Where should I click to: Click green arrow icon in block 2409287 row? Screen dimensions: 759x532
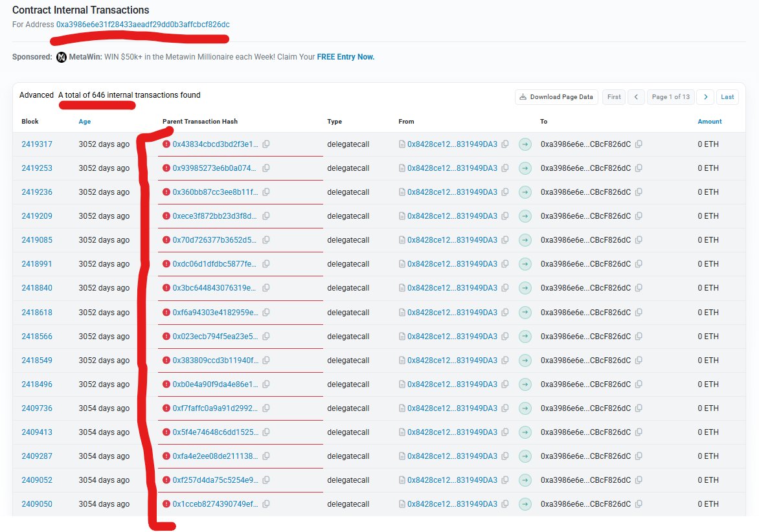[x=525, y=456]
